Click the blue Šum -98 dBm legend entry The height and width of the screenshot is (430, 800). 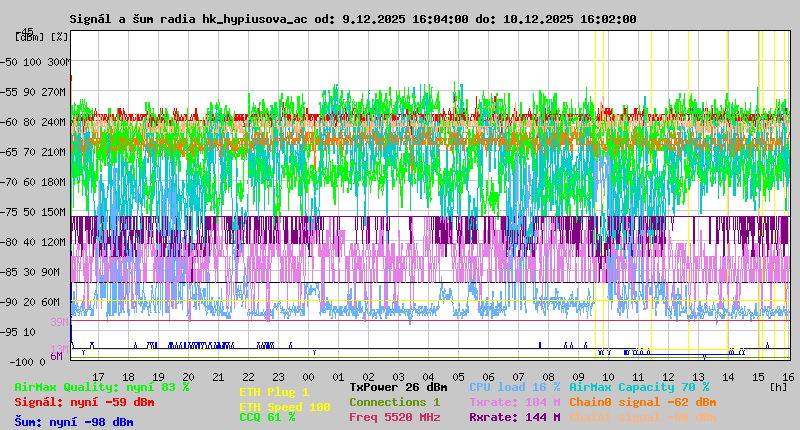point(74,422)
